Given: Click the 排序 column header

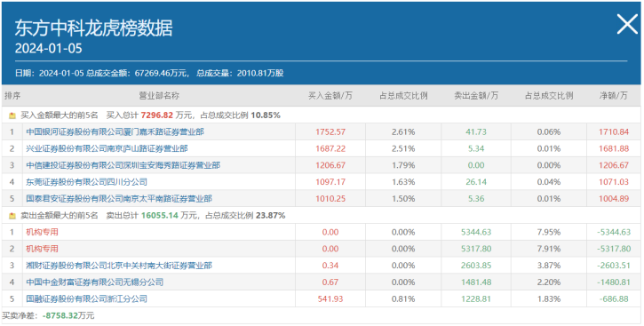Looking at the screenshot, I should click(12, 96).
